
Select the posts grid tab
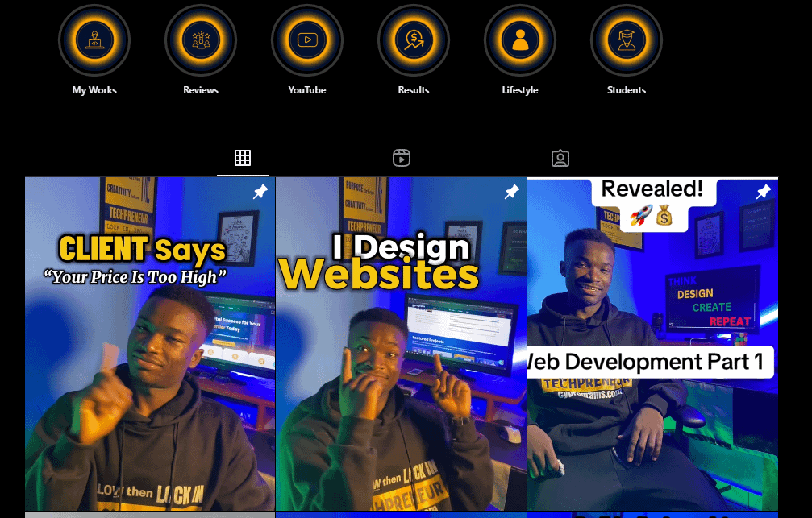coord(243,158)
